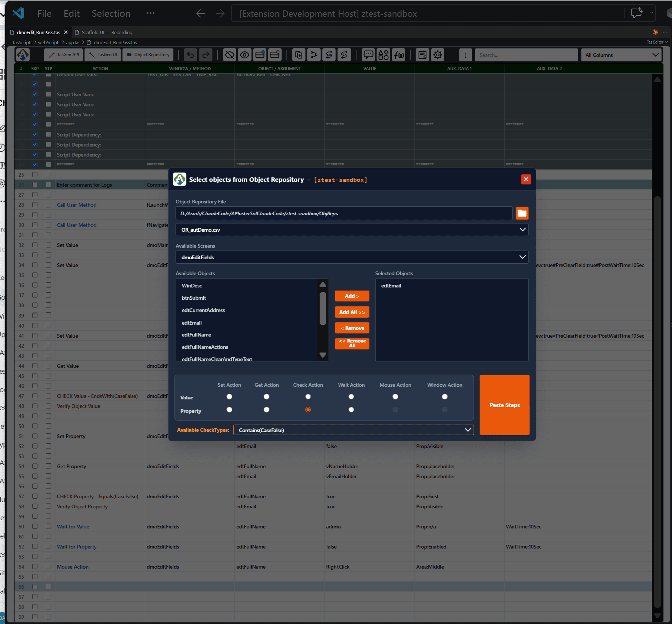Click the shapes objects icon in toolbar
The image size is (672, 624).
pyautogui.click(x=384, y=55)
